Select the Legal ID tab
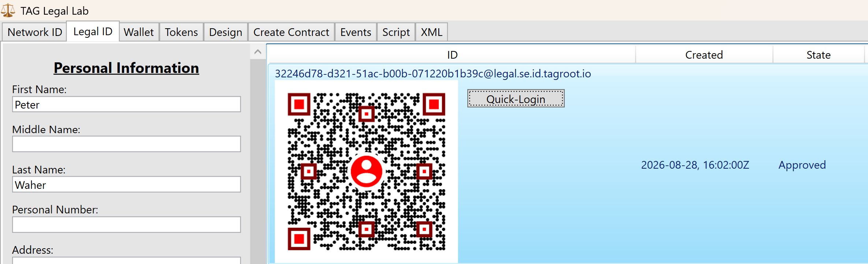The width and height of the screenshot is (868, 264). 93,32
